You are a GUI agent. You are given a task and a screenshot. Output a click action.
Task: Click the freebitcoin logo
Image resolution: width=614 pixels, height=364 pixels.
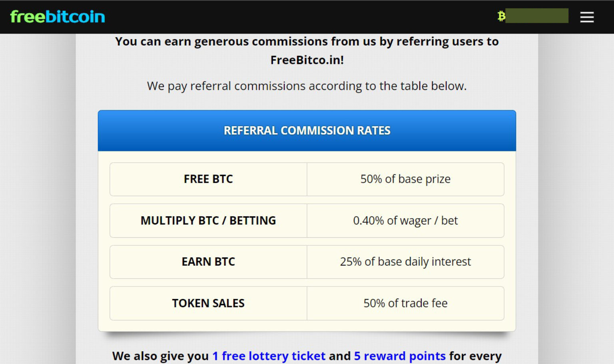57,17
